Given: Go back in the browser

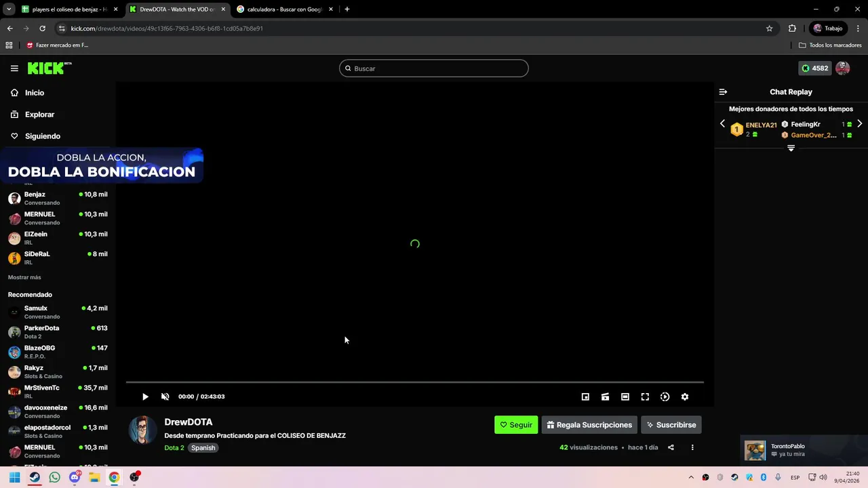Looking at the screenshot, I should (x=9, y=28).
